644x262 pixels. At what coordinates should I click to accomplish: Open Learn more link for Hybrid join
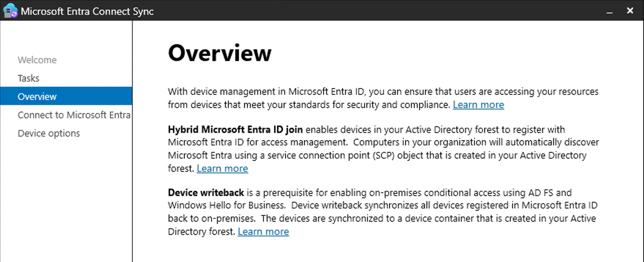(222, 168)
